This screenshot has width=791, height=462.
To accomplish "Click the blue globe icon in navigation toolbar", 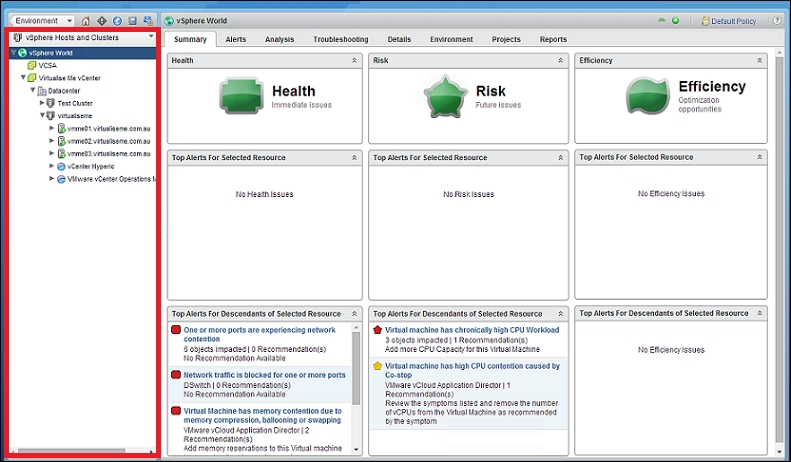I will [117, 21].
